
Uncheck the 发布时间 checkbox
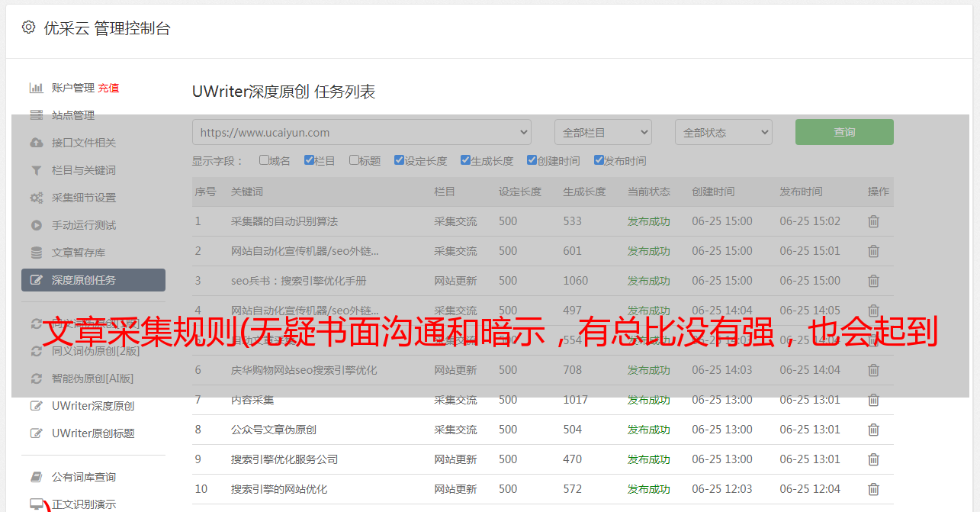tap(599, 160)
